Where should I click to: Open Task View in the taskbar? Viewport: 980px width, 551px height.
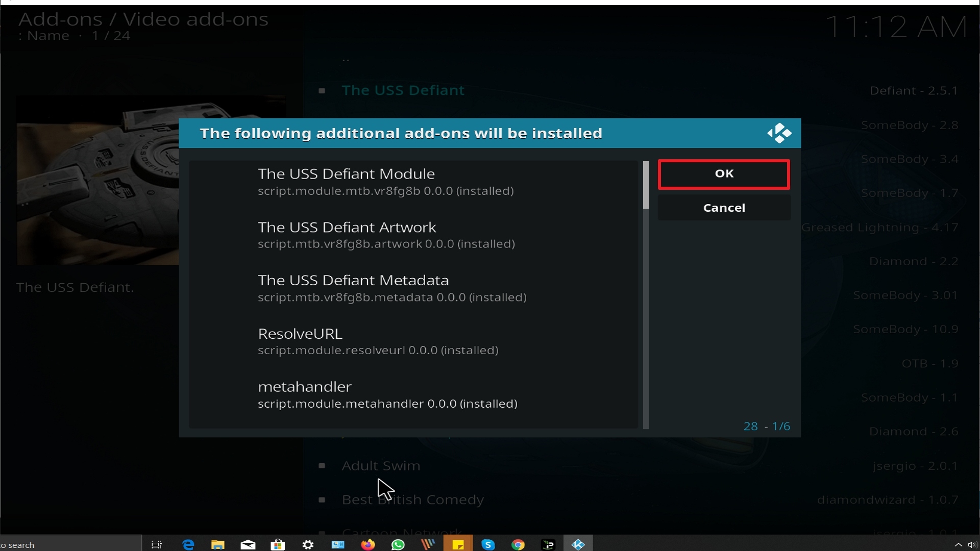[157, 544]
